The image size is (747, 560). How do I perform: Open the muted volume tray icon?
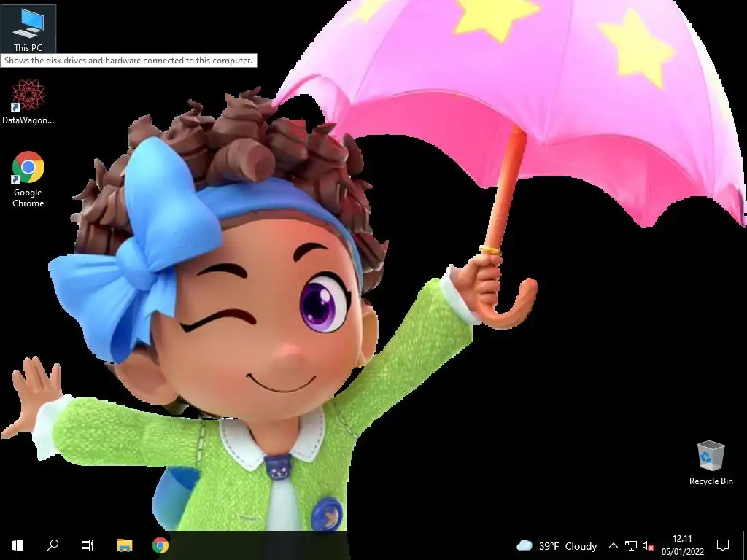(648, 545)
